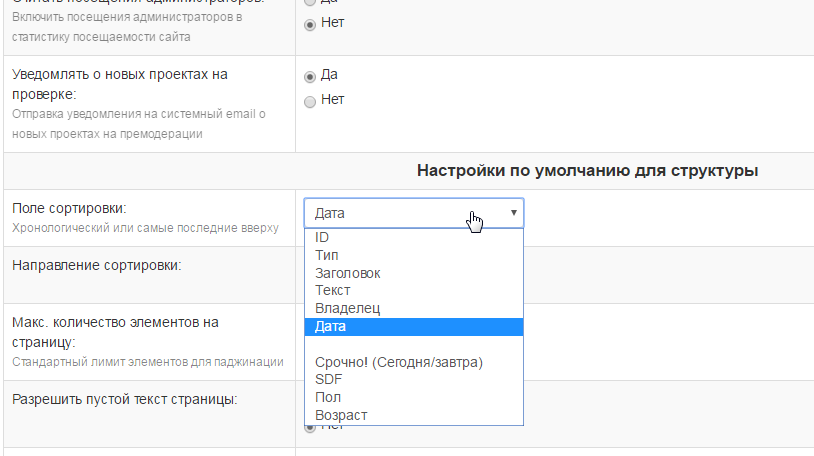814x456 pixels.
Task: Select 'Нет' for counting administrator visits
Action: click(310, 24)
